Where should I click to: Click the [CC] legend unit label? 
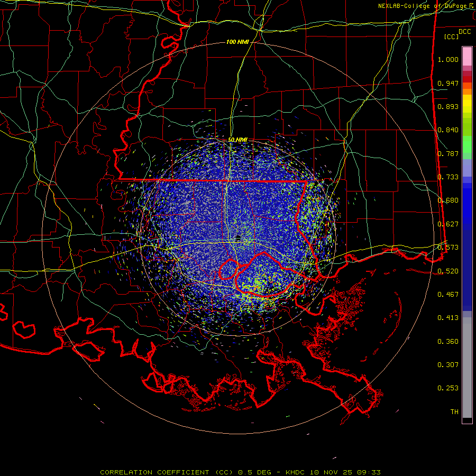point(452,36)
